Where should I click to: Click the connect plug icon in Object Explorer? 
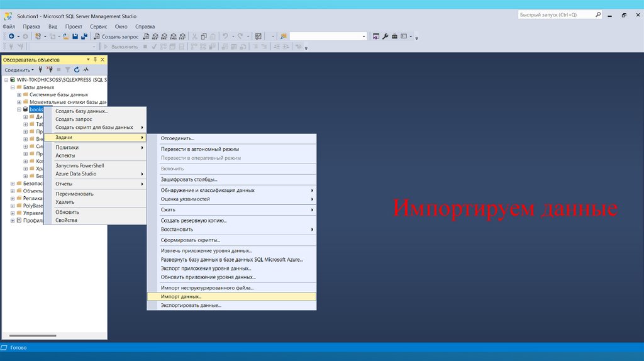tap(40, 69)
